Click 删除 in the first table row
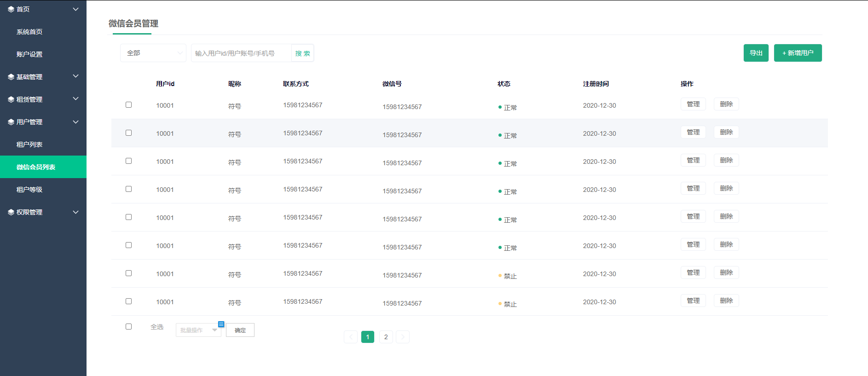 [726, 104]
